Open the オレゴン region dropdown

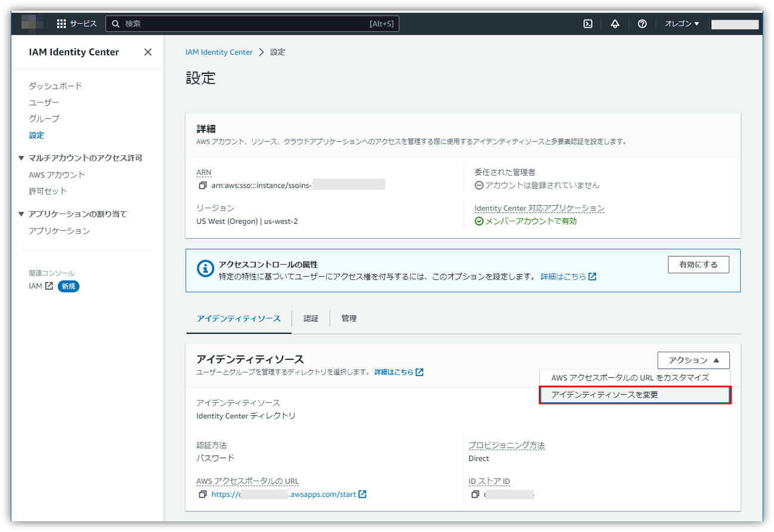(682, 24)
